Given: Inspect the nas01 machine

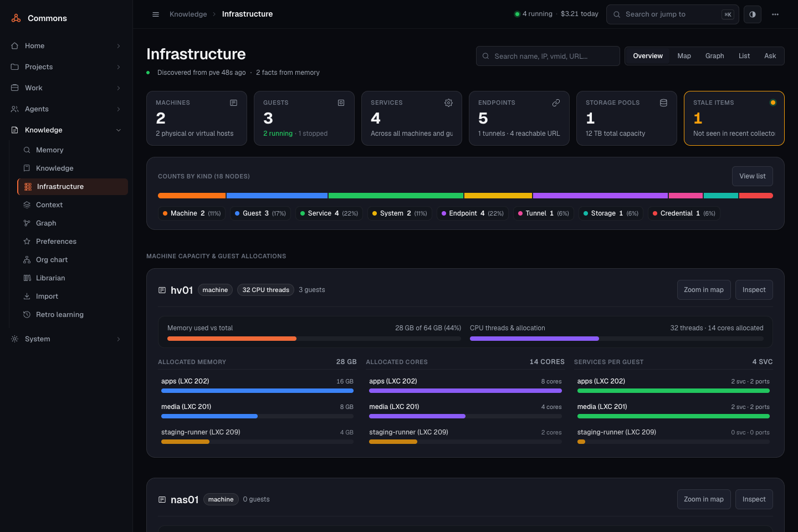Looking at the screenshot, I should pyautogui.click(x=754, y=499).
